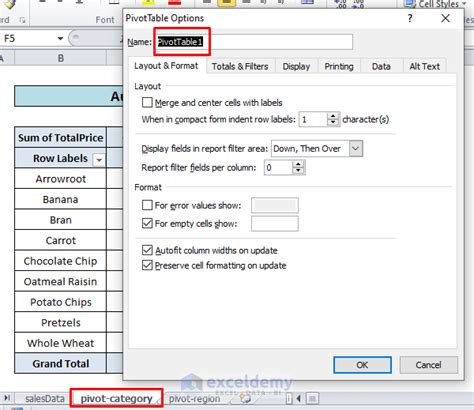Open the Row Labels filter dropdown
Image resolution: width=474 pixels, height=410 pixels.
(x=99, y=160)
